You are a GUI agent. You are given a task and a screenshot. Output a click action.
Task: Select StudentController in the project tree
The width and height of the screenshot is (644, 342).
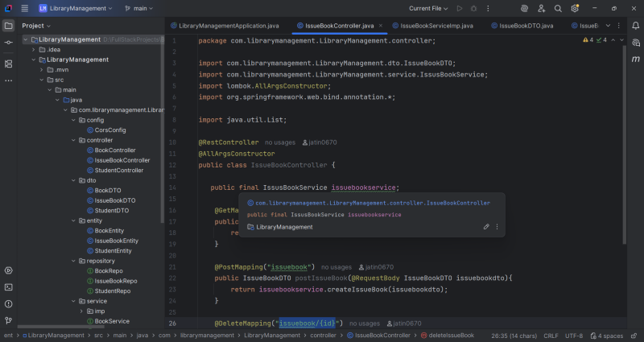click(118, 170)
